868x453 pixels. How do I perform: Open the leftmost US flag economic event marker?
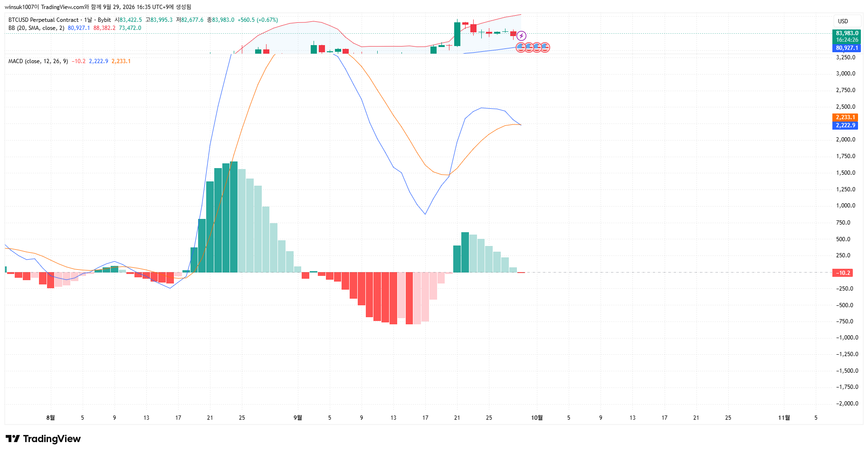pos(521,47)
